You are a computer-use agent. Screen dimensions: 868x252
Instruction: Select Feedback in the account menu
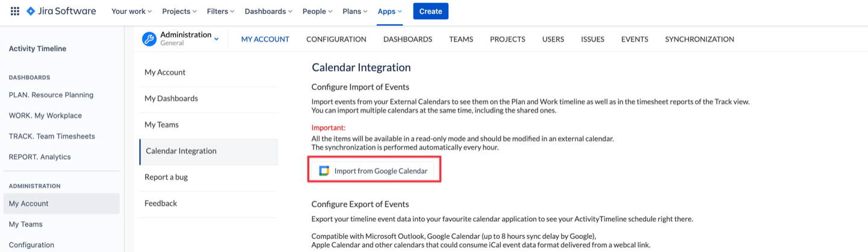161,203
